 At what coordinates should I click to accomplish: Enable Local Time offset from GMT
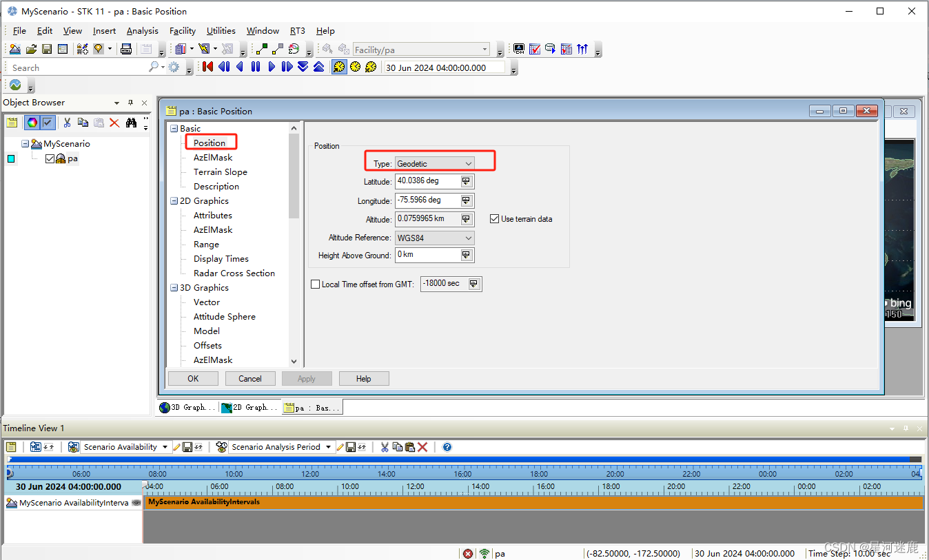click(316, 284)
